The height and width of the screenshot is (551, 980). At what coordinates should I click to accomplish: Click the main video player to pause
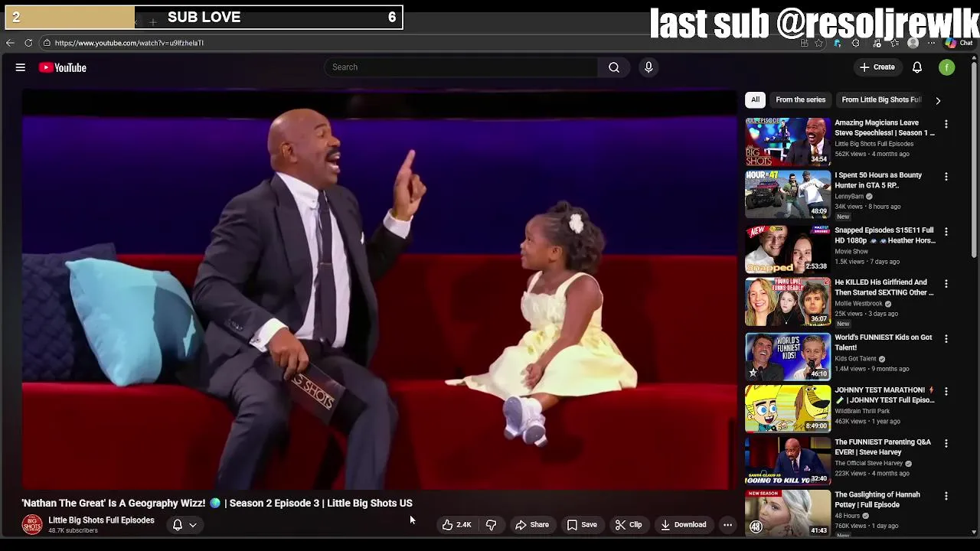coord(380,289)
